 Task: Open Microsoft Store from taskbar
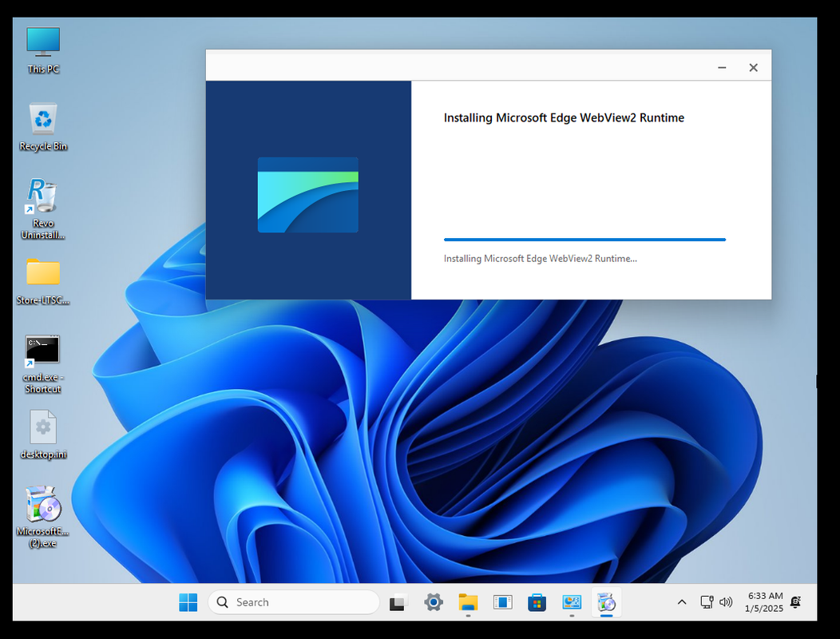coord(537,602)
